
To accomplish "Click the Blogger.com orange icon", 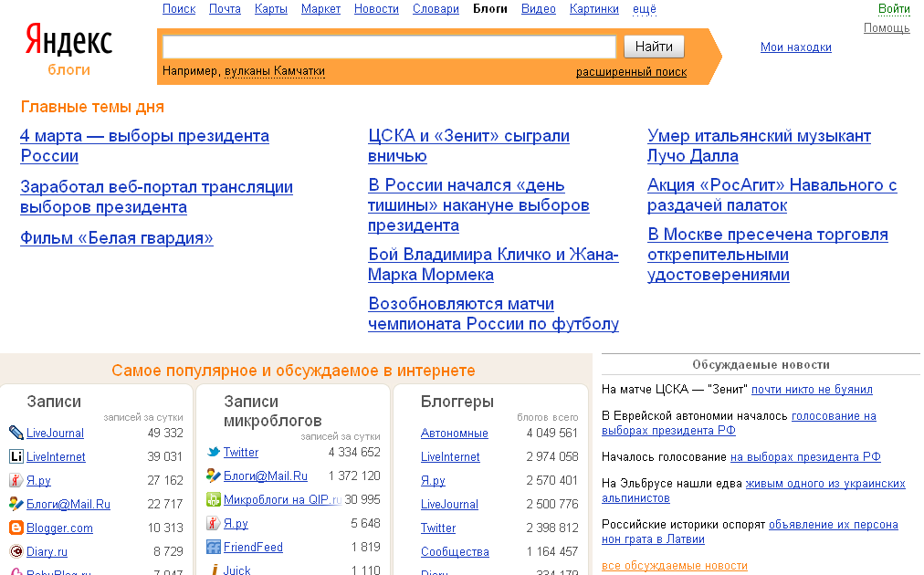I will (16, 528).
